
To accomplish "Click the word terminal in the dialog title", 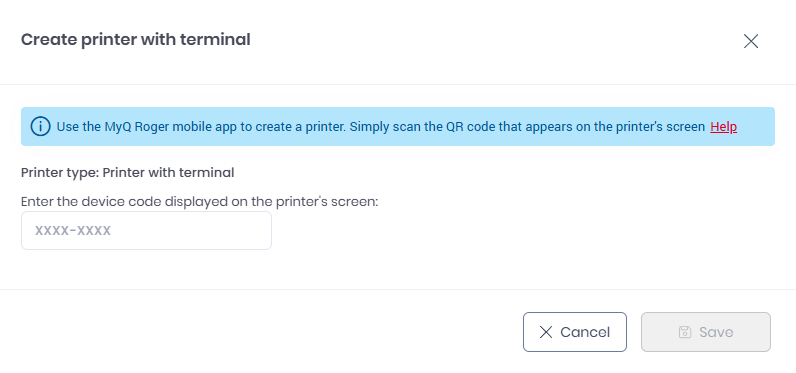I will point(218,40).
